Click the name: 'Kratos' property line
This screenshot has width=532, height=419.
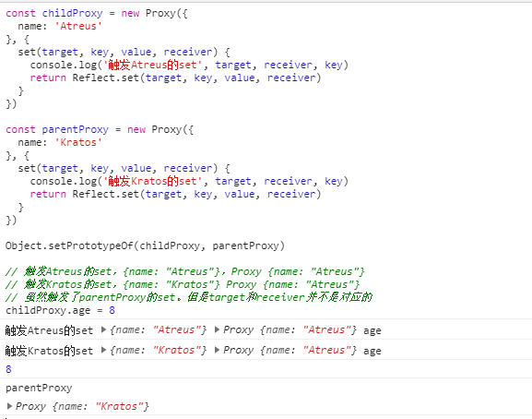tap(60, 143)
